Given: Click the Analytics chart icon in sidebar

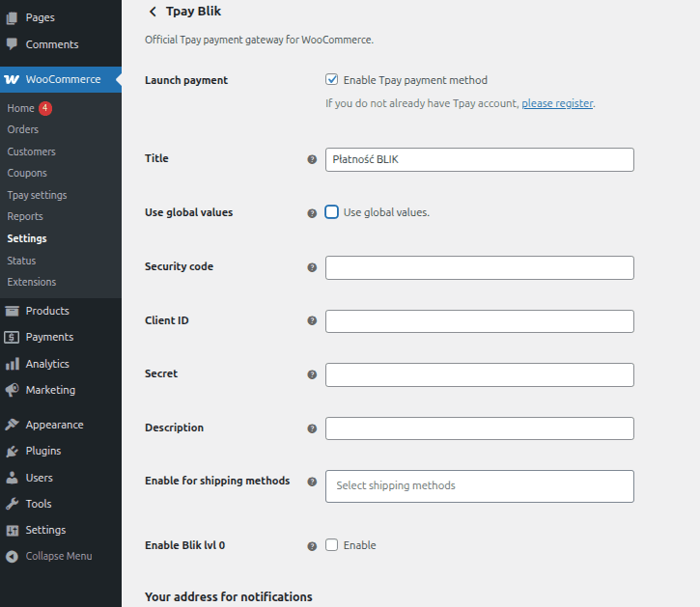Looking at the screenshot, I should (13, 364).
